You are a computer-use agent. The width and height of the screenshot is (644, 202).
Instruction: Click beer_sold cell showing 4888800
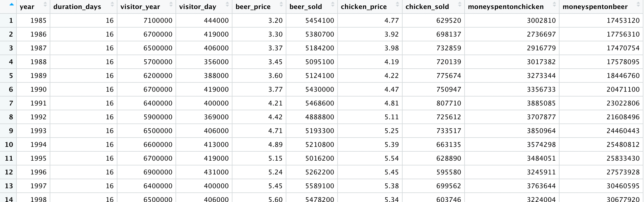(320, 117)
